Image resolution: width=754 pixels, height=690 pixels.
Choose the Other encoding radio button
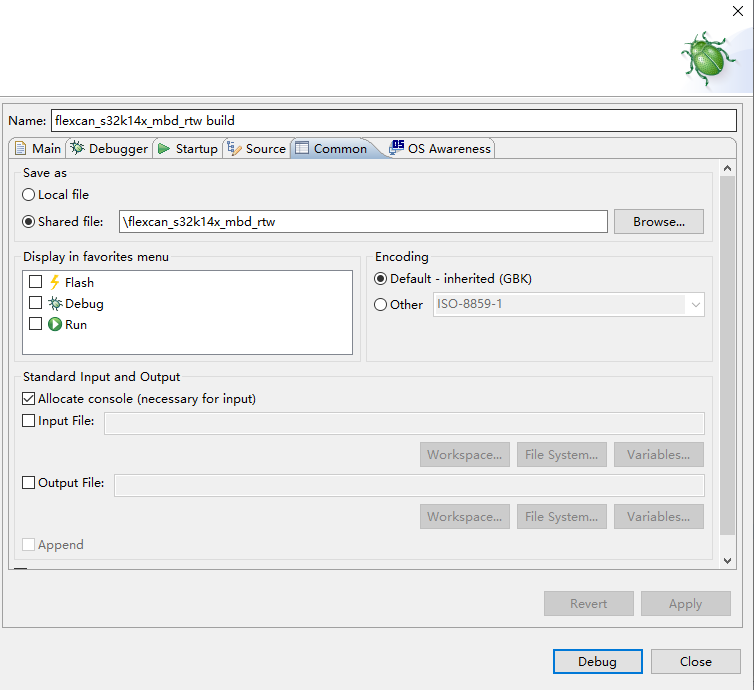click(380, 305)
